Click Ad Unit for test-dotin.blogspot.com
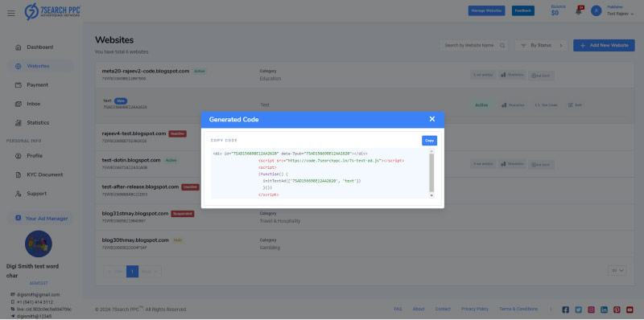644x320 pixels. click(541, 165)
